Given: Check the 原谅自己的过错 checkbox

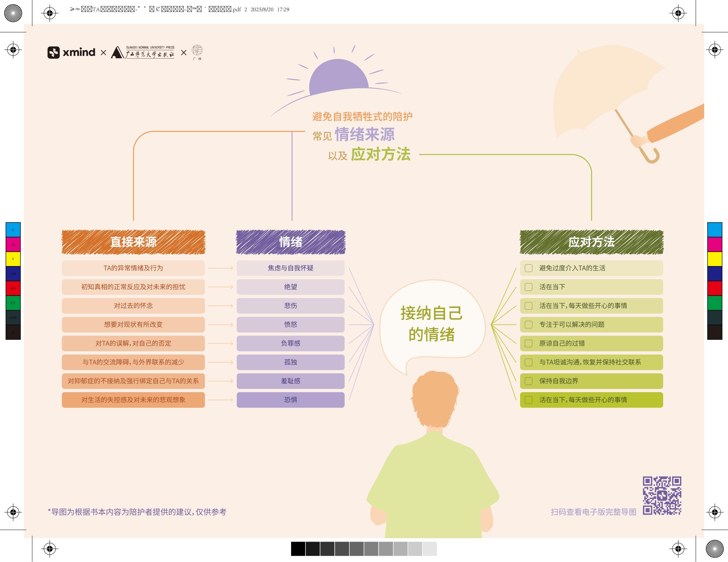Looking at the screenshot, I should tap(528, 343).
